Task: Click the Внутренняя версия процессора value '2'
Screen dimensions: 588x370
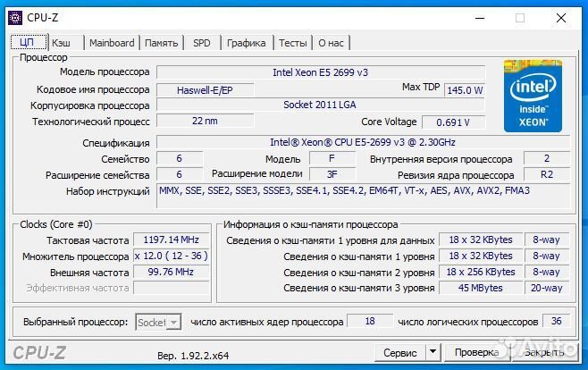Action: 547,158
